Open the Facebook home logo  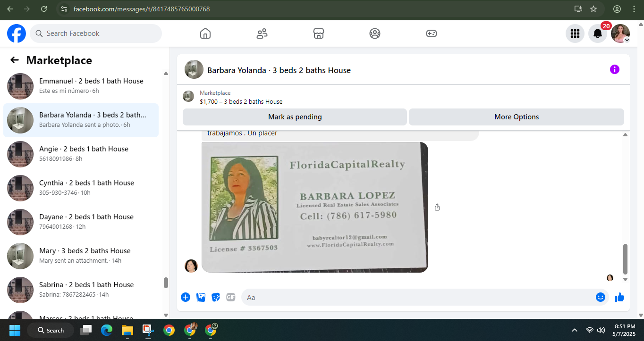coord(17,33)
